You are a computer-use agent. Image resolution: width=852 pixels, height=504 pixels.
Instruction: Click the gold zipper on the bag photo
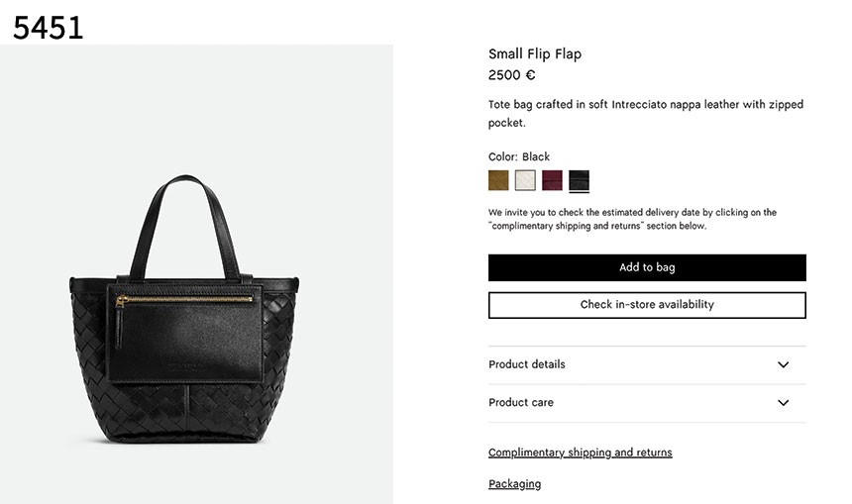184,299
